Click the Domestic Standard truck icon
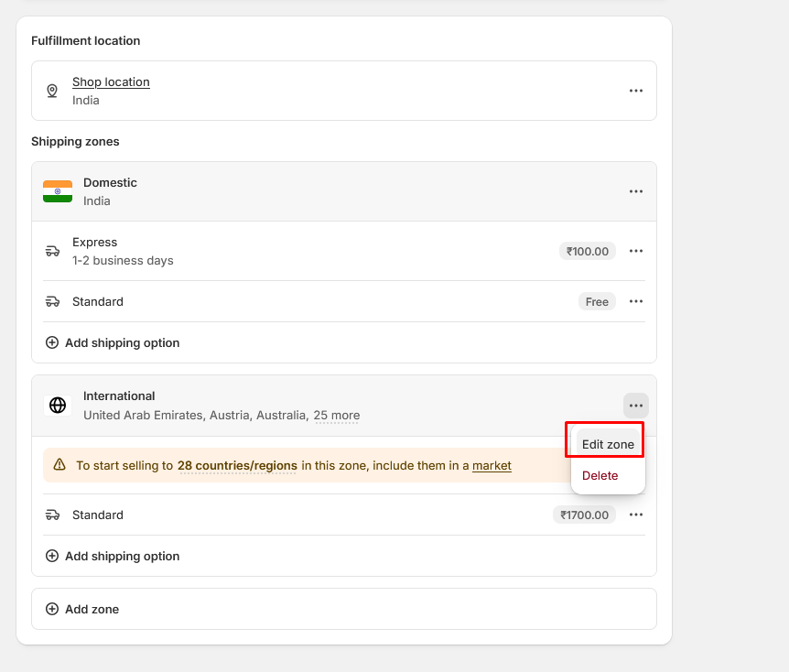The height and width of the screenshot is (672, 789). pos(53,301)
